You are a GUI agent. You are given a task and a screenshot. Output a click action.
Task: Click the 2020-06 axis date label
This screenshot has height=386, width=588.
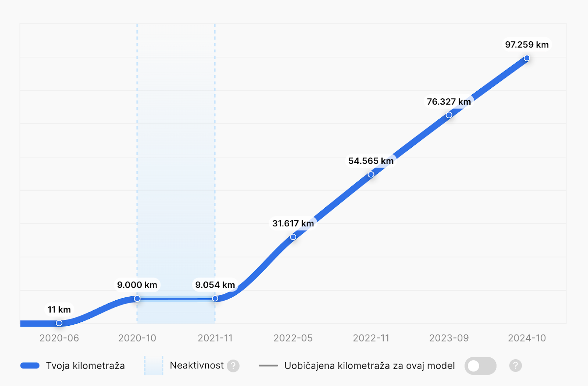59,338
